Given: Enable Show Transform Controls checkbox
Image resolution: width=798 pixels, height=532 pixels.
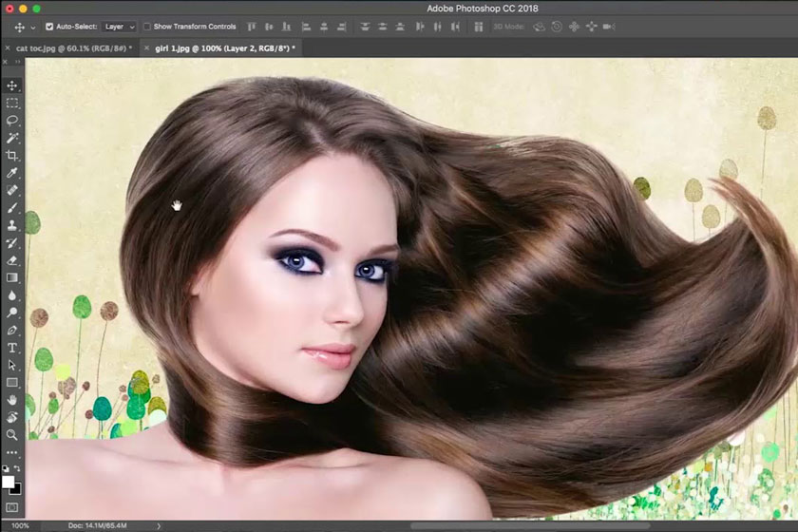Looking at the screenshot, I should pos(147,27).
